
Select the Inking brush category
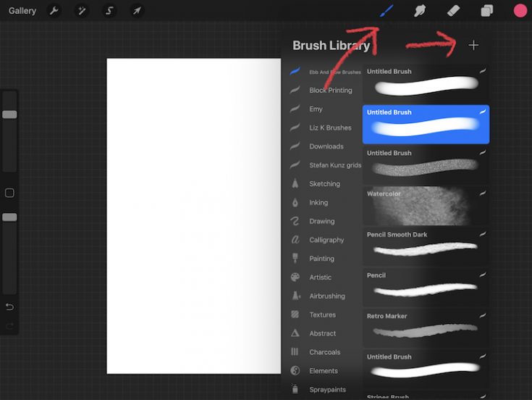[x=318, y=203]
